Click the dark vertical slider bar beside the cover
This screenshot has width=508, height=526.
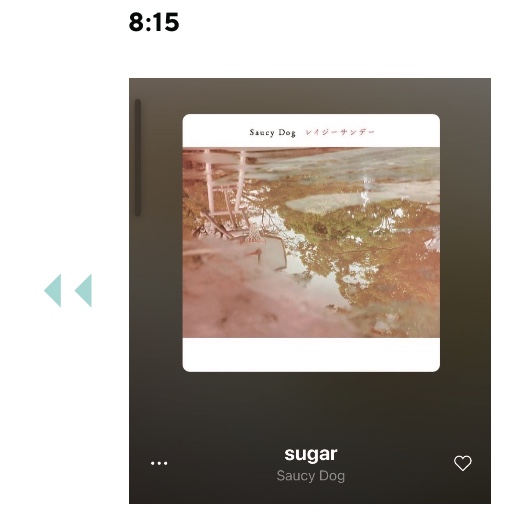point(138,158)
